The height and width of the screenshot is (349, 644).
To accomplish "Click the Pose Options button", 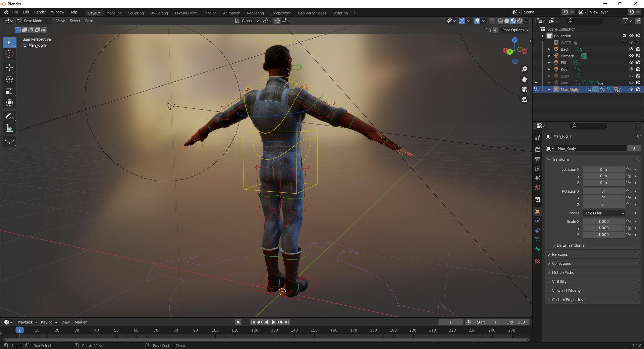I will point(515,30).
